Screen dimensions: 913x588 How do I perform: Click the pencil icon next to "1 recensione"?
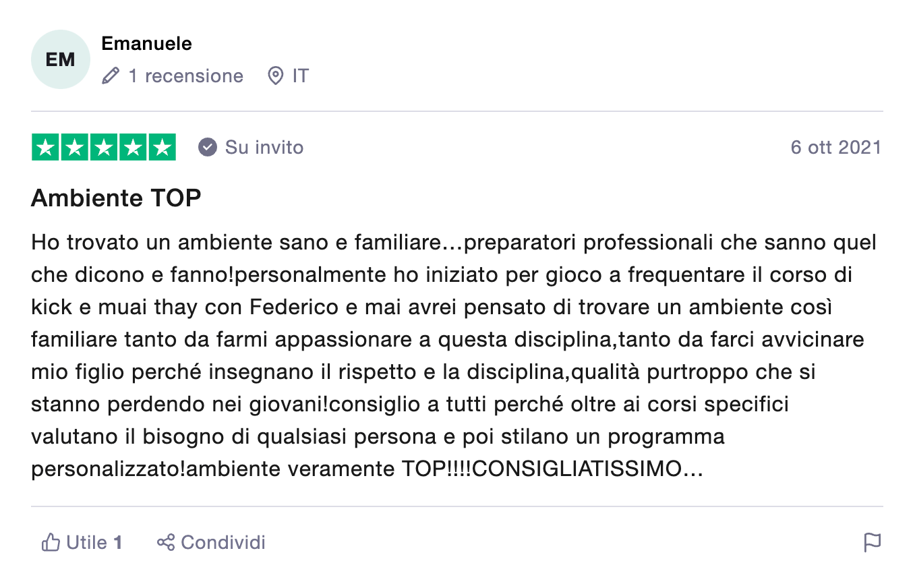109,76
